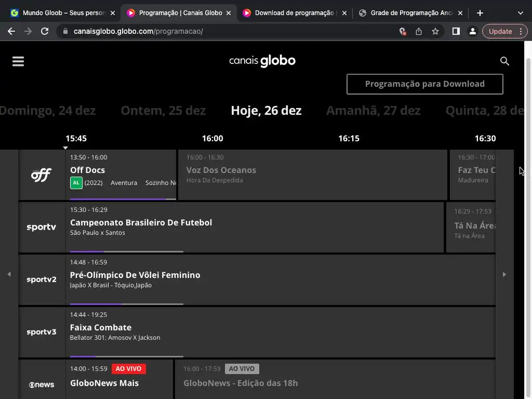Open a new browser tab
532x399 pixels.
(x=480, y=13)
